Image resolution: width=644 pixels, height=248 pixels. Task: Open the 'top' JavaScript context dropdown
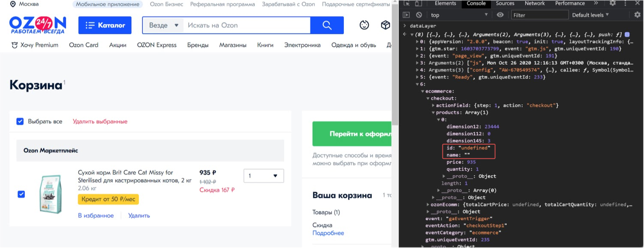(x=459, y=15)
